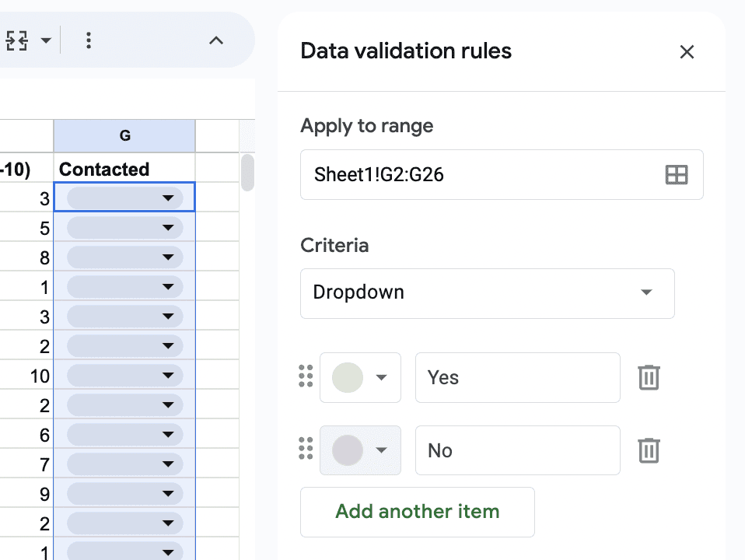This screenshot has width=745, height=560.
Task: Click the select data range grid icon
Action: (x=676, y=175)
